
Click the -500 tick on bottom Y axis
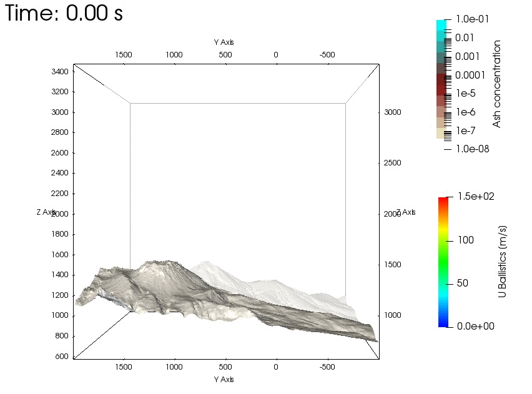tap(327, 367)
